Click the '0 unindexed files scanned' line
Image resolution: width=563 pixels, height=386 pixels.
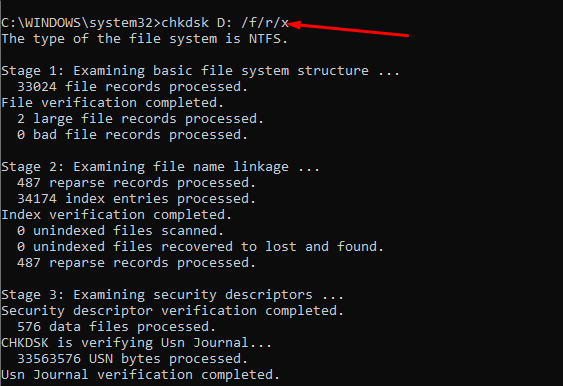tap(120, 231)
